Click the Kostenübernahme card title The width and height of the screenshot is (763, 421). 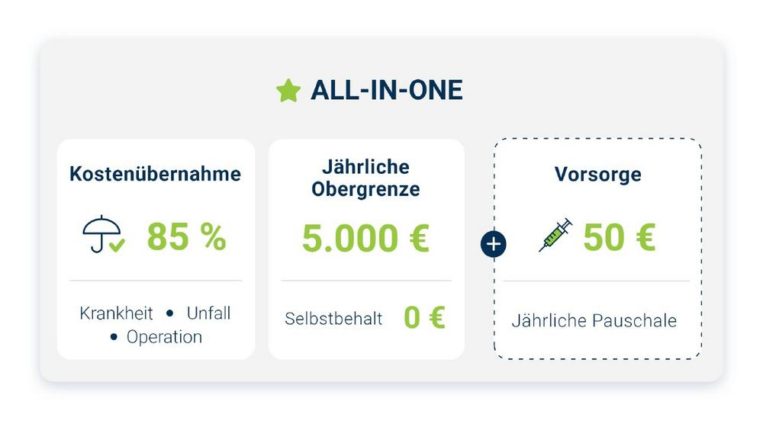(x=155, y=174)
